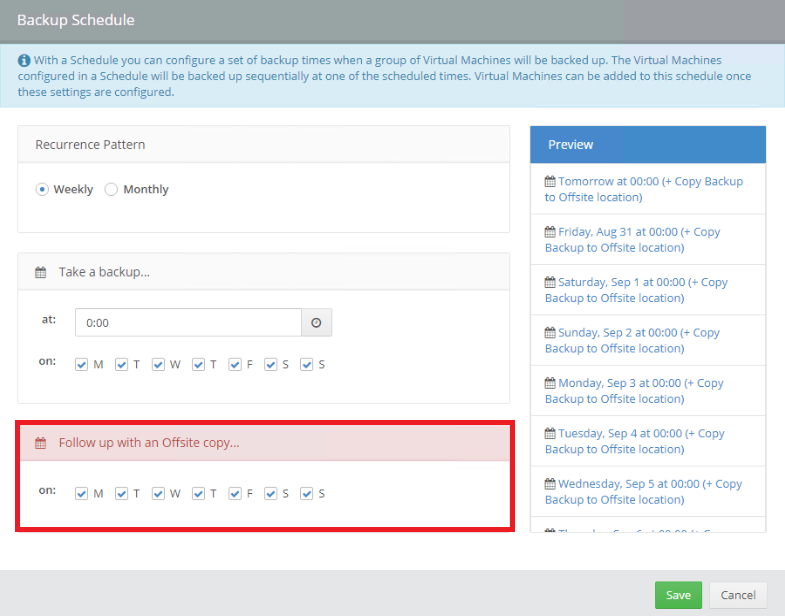Click the clock icon beside the time field
Screen dimensions: 785x616
point(317,323)
